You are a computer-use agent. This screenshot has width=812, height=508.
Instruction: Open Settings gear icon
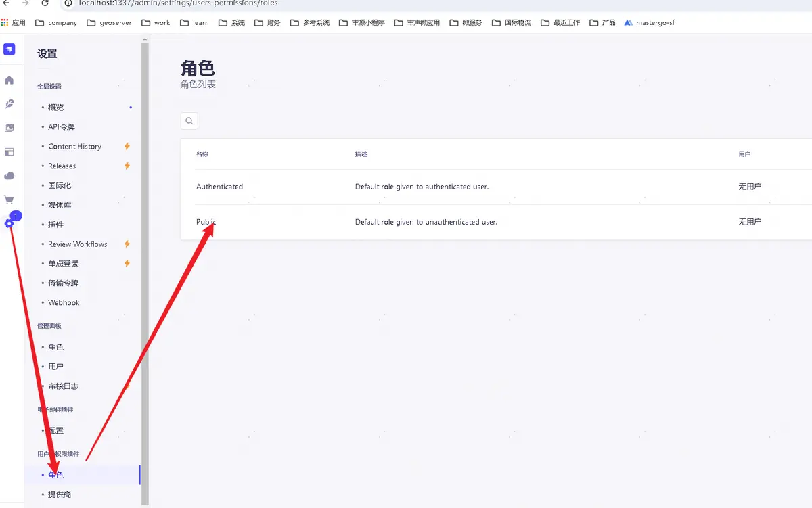click(x=9, y=224)
